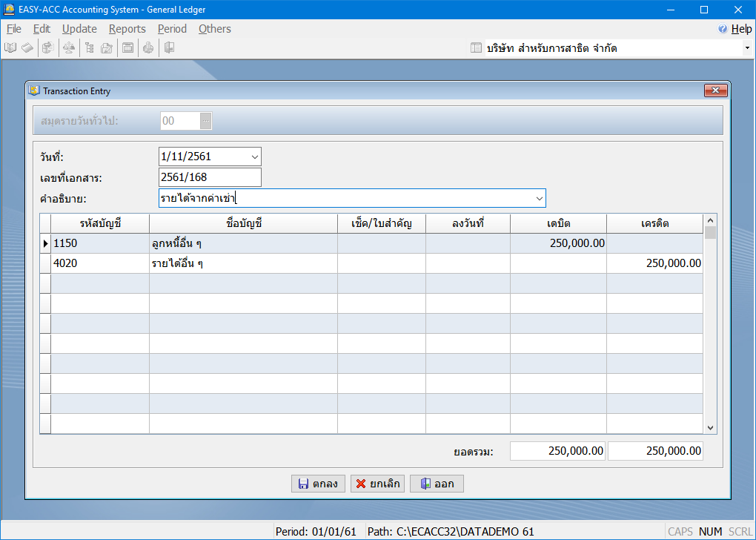Click the edit document pencil icon

107,48
